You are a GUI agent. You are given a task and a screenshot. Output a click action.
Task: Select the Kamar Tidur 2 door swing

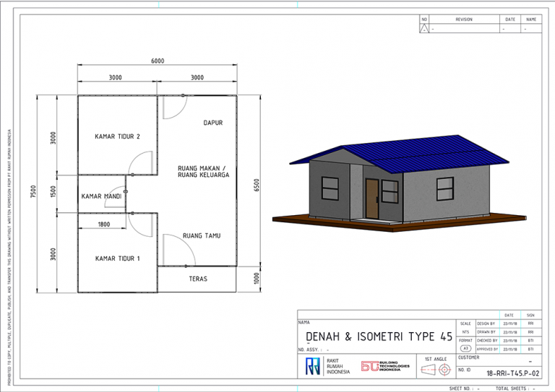(141, 163)
